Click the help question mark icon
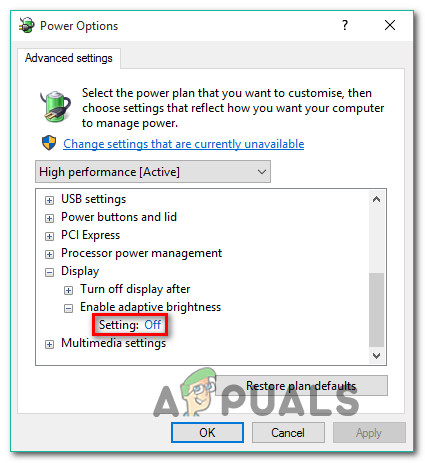The image size is (425, 463). pos(345,25)
